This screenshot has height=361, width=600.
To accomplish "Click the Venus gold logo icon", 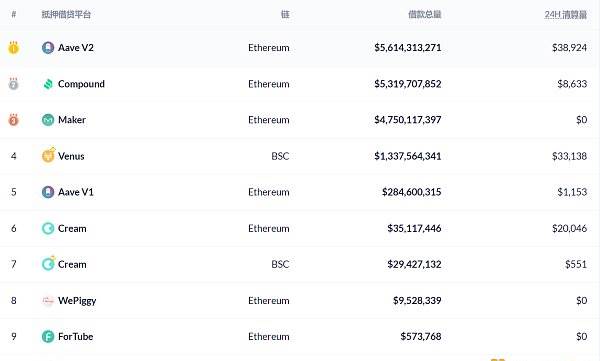I will [x=49, y=155].
